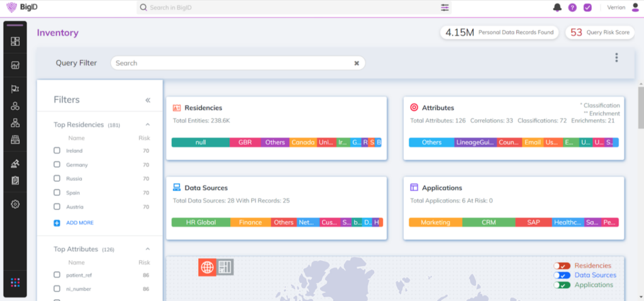The width and height of the screenshot is (644, 301).
Task: Open the three-dot query filter menu
Action: 616,58
